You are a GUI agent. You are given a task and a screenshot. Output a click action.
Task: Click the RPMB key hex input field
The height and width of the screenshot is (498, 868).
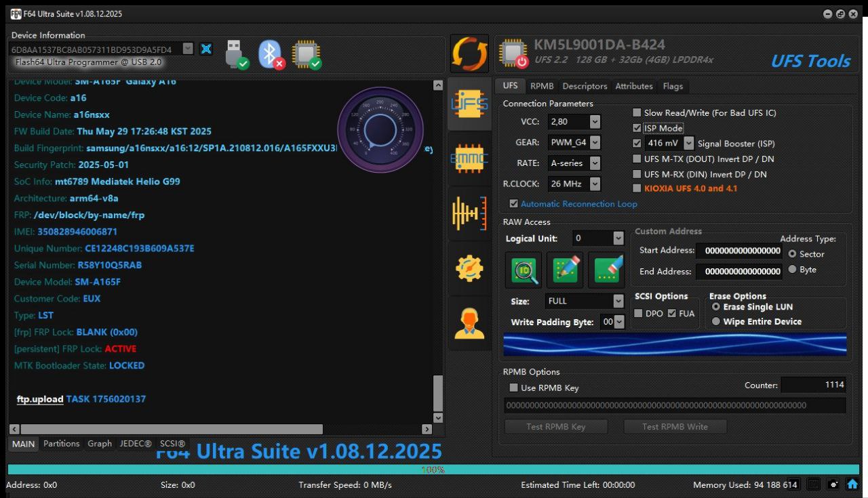tap(675, 405)
